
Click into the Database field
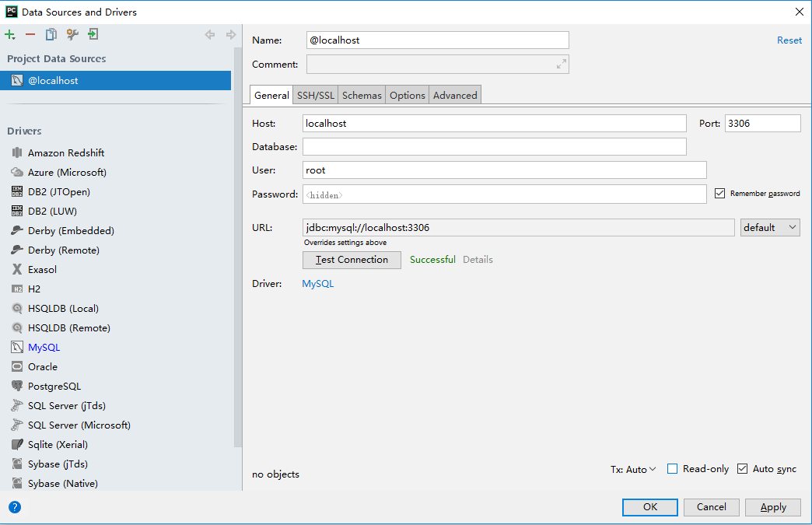point(495,146)
